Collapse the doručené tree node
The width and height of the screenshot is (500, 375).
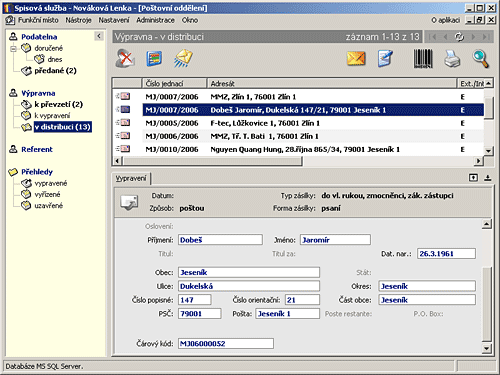click(13, 49)
